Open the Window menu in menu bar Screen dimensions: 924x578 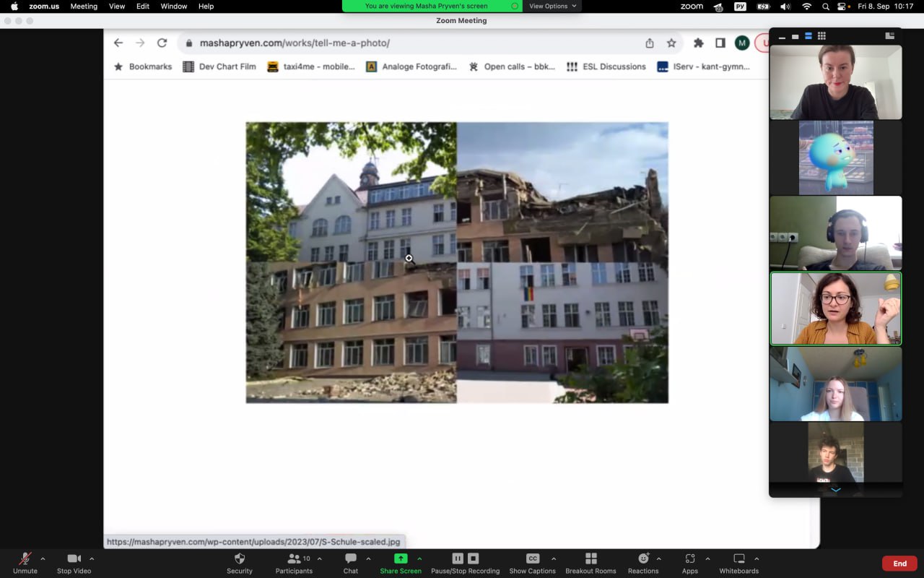click(x=173, y=6)
